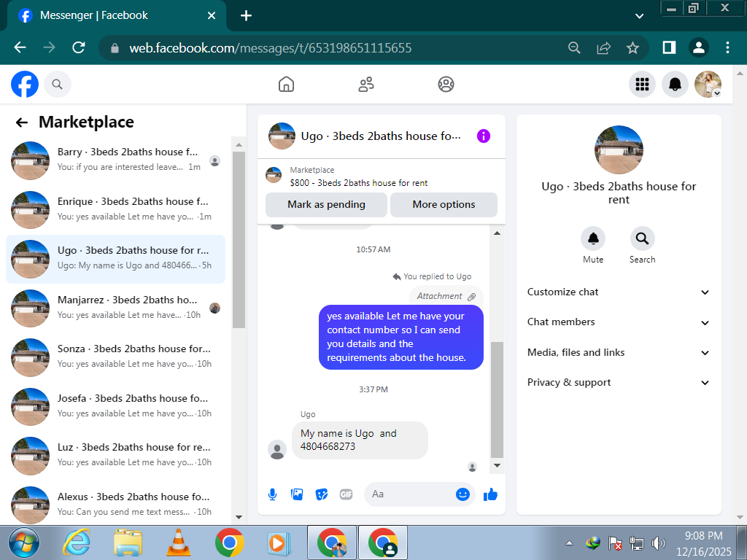The width and height of the screenshot is (747, 560).
Task: Bookmark this page with star icon
Action: [632, 47]
